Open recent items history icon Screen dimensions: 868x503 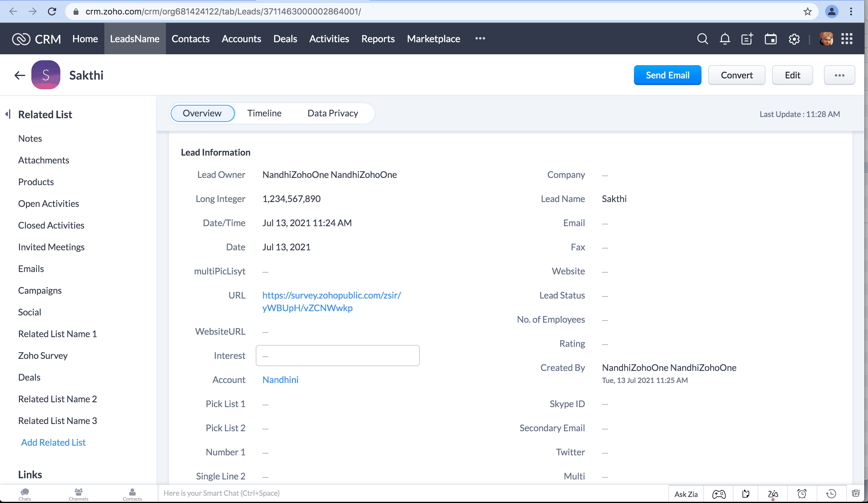831,494
